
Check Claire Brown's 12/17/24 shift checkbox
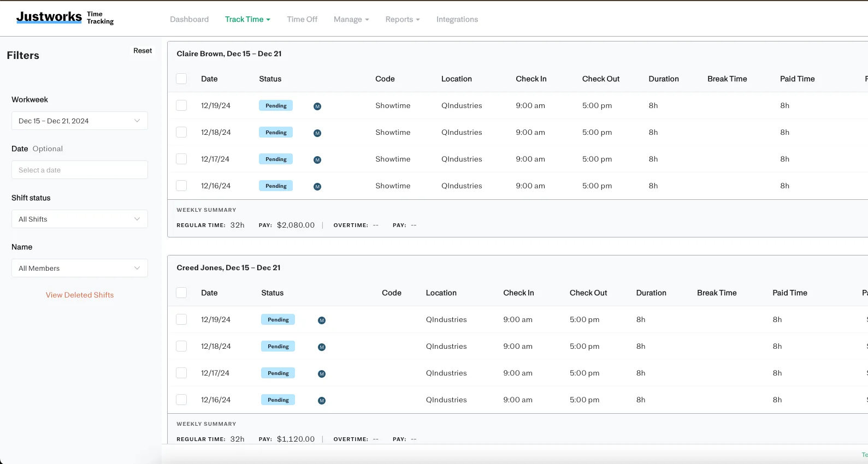tap(181, 159)
